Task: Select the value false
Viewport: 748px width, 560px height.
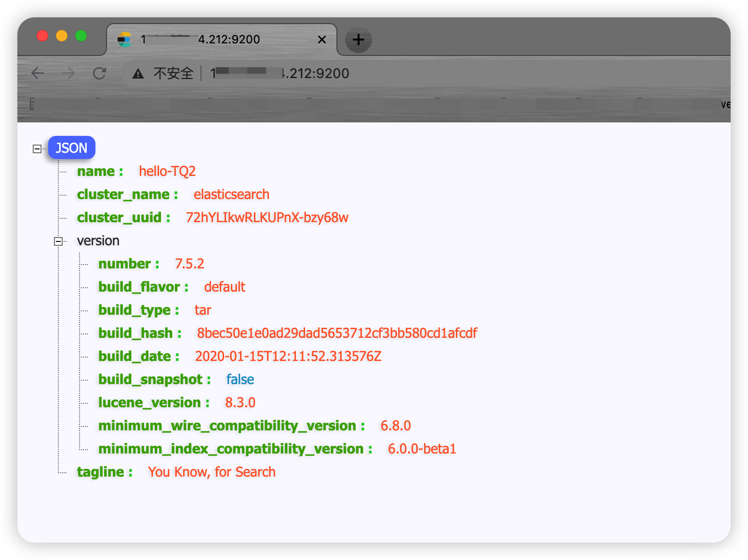Action: pos(240,379)
